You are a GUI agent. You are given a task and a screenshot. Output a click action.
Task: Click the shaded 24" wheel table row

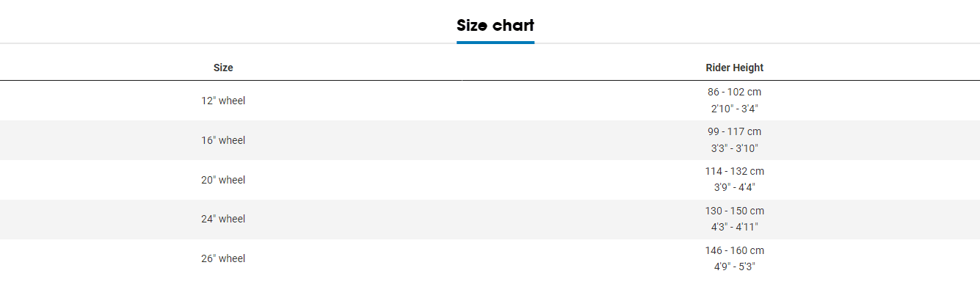[x=490, y=219]
